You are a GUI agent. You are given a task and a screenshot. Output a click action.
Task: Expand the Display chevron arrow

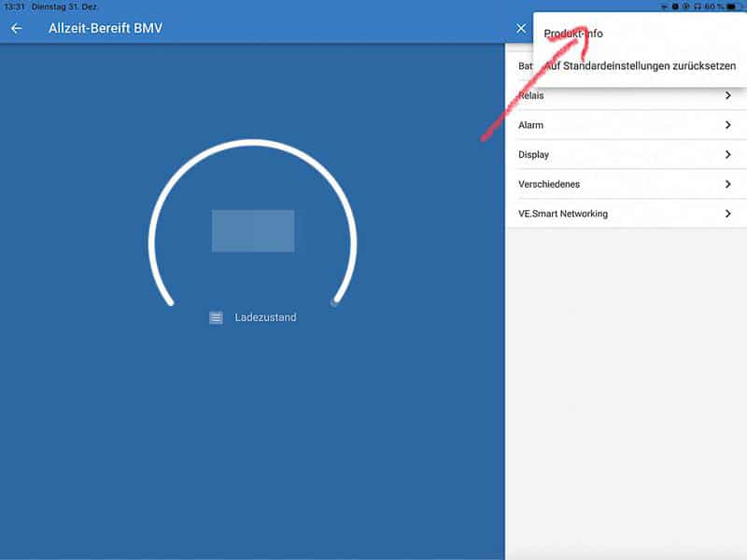coord(727,155)
